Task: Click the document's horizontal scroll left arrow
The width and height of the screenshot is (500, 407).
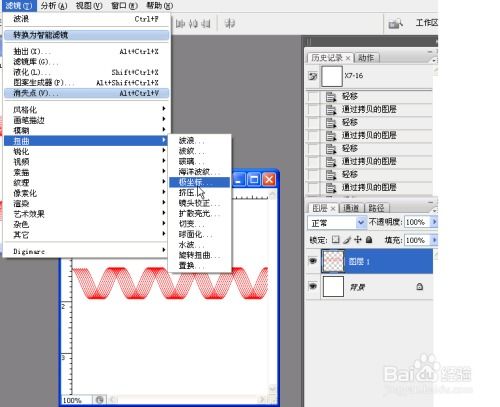Action: (112, 399)
